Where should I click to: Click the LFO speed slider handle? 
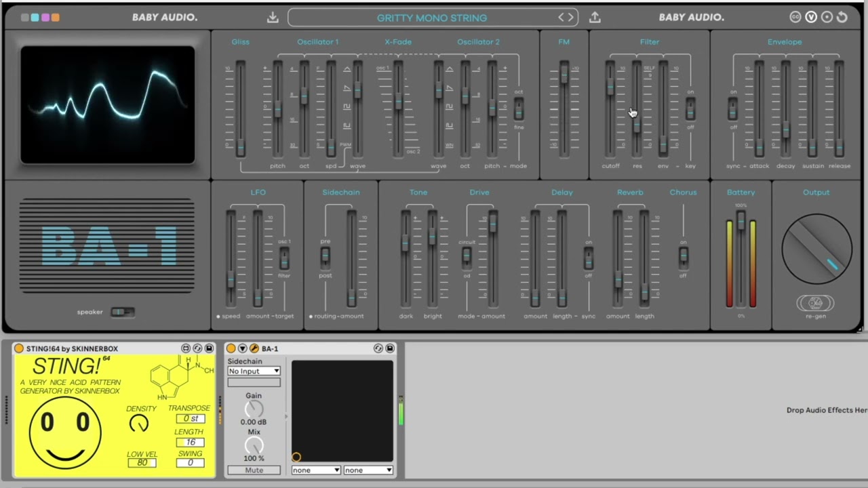[231, 279]
